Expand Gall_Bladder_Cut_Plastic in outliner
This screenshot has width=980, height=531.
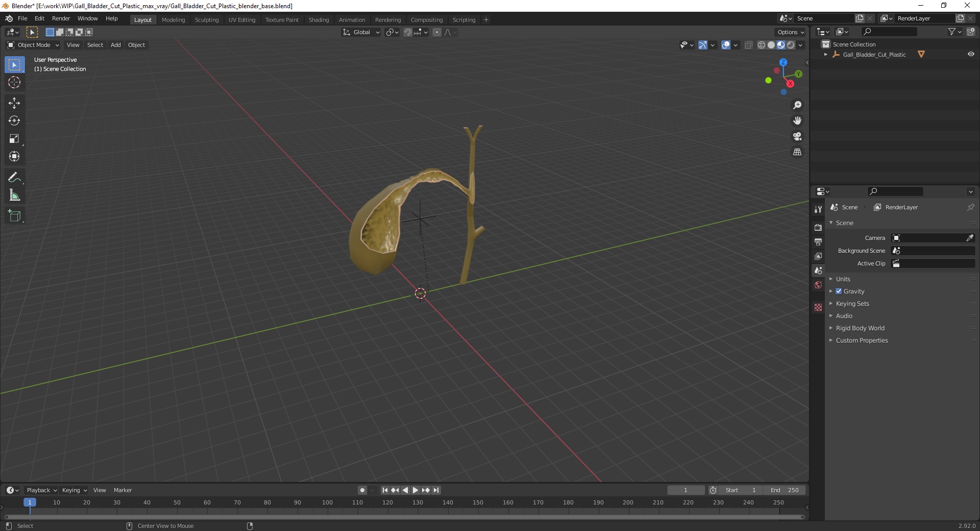click(826, 54)
